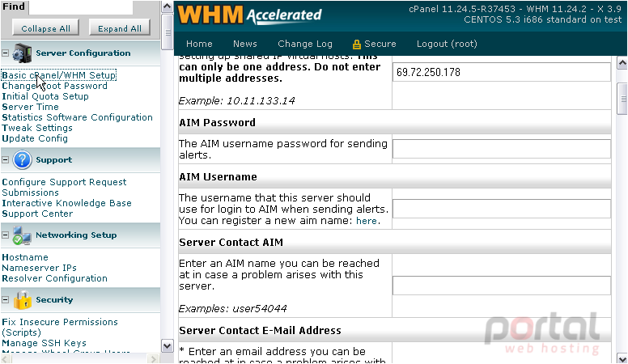This screenshot has height=364, width=628.
Task: Open Configure Support Request Submissions
Action: click(x=64, y=187)
